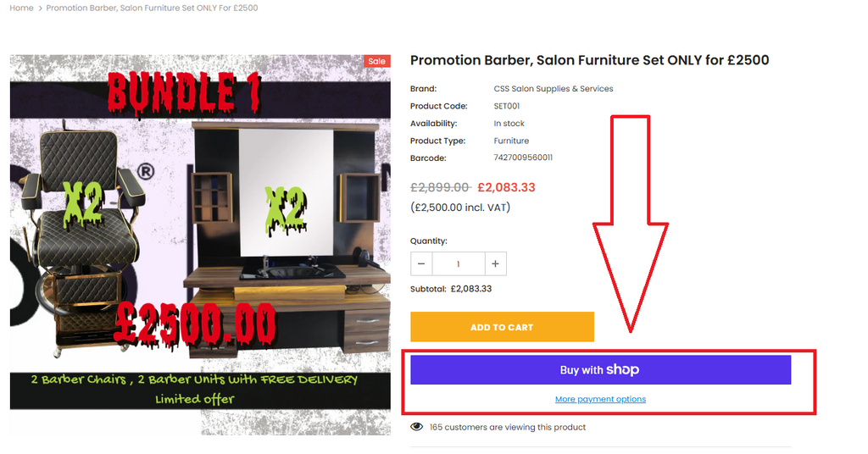Viewport: 868px width, 454px height.
Task: Decrease quantity with the minus button
Action: (421, 263)
